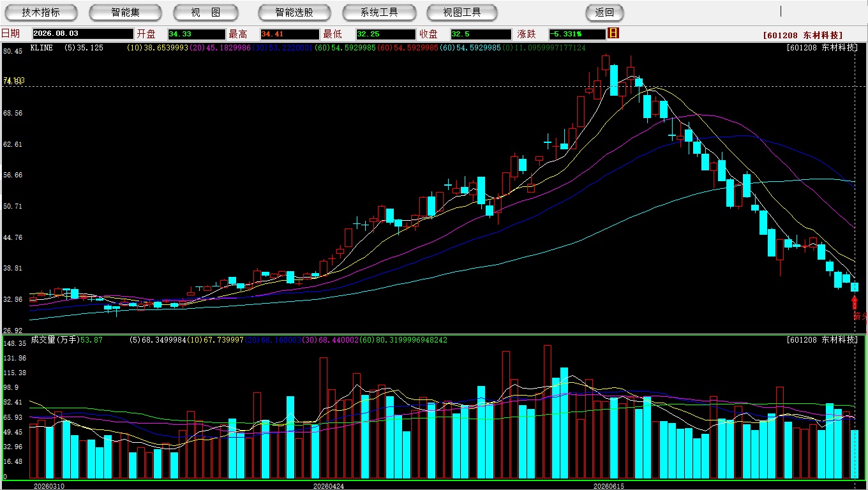Open the 智能选股 menu button
868x490 pixels.
[294, 12]
